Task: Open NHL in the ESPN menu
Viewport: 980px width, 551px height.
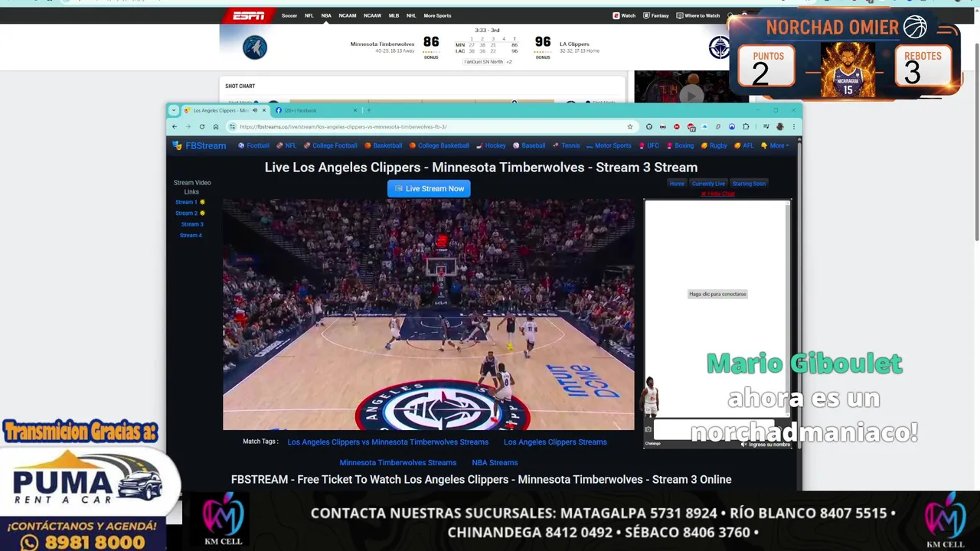Action: pos(411,15)
